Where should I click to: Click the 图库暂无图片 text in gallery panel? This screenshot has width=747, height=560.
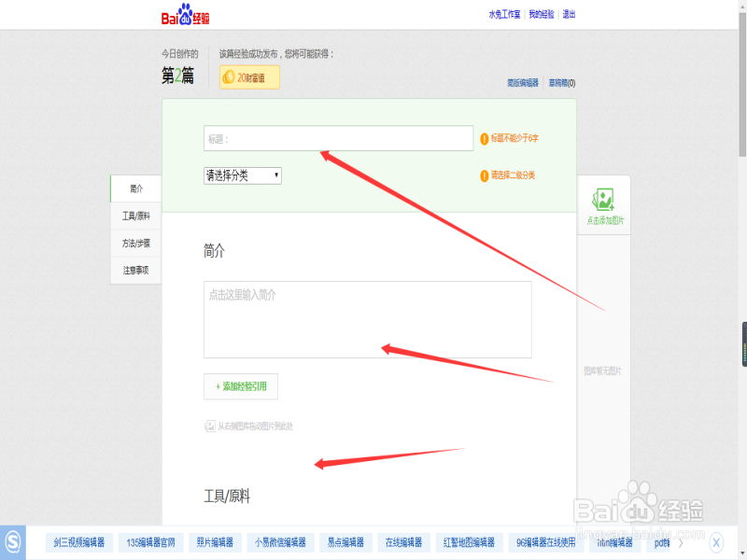(x=602, y=371)
